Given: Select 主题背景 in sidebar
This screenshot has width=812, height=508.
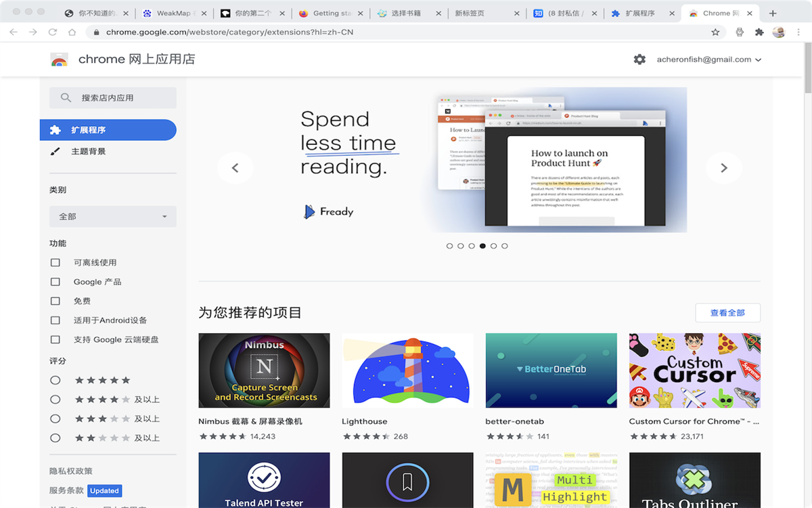Looking at the screenshot, I should [x=89, y=151].
